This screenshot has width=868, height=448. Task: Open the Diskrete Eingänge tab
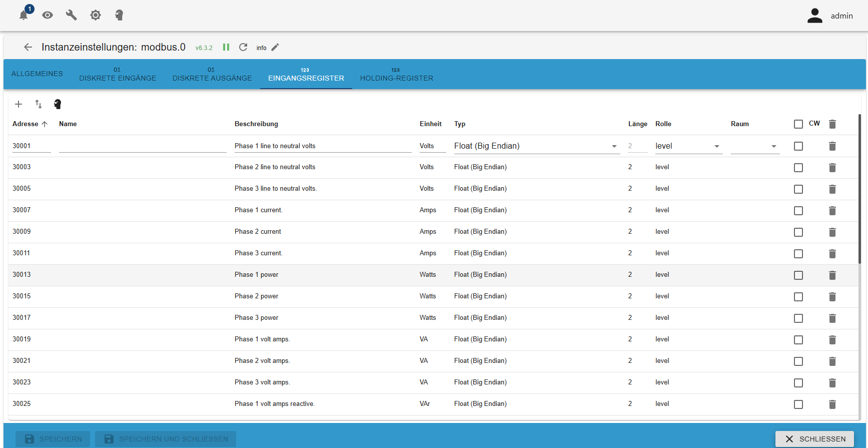click(x=118, y=75)
